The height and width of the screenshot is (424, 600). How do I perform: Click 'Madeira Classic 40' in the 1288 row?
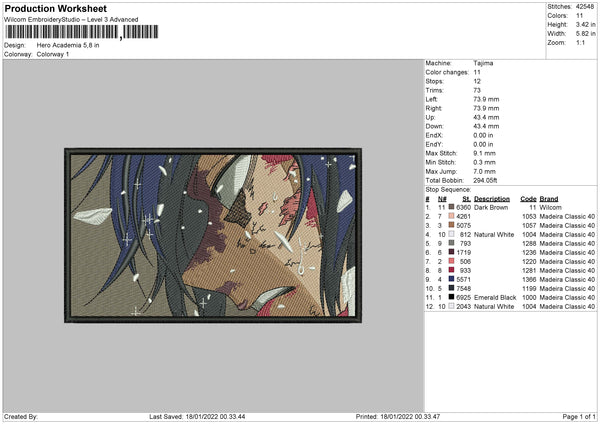coord(567,243)
